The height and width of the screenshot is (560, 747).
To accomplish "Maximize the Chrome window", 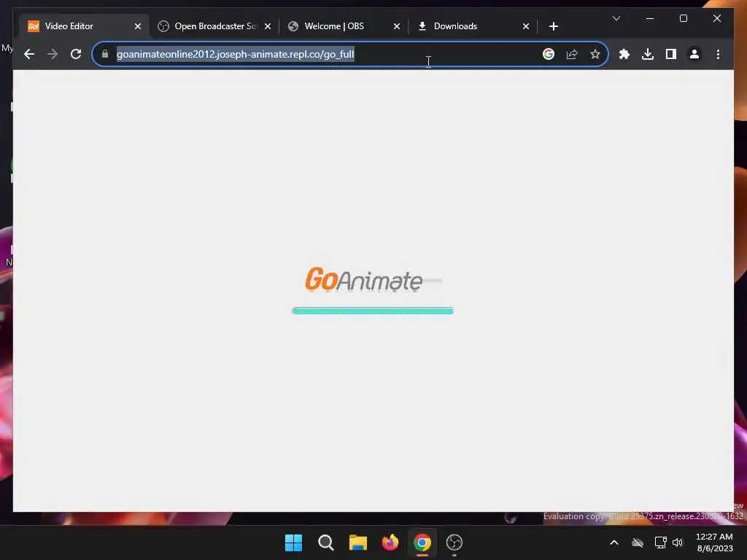I will (x=683, y=18).
